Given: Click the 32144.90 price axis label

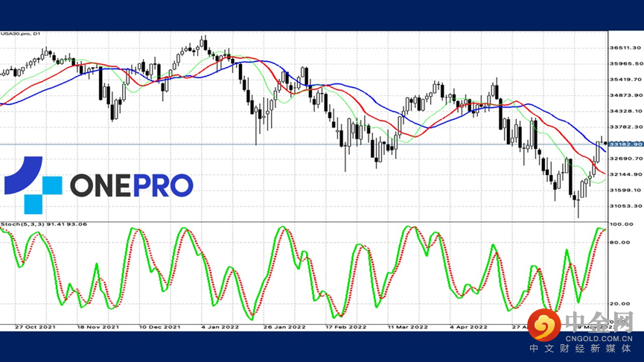Looking at the screenshot, I should coord(626,174).
